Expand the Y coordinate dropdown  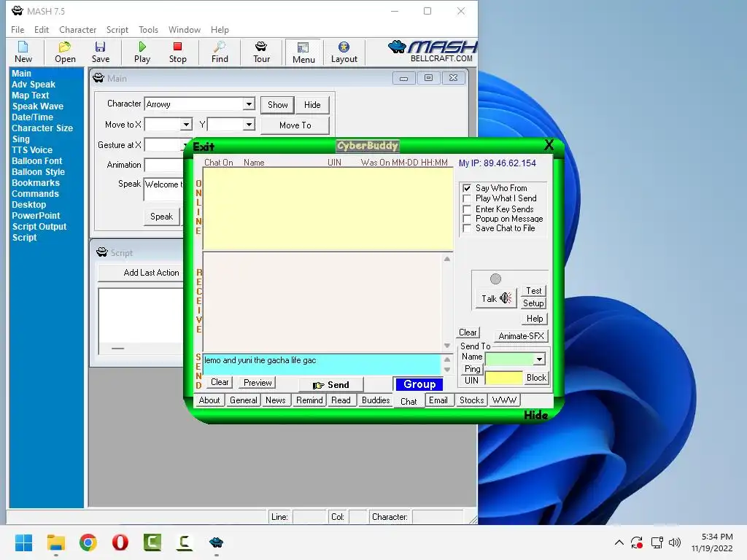pyautogui.click(x=249, y=125)
